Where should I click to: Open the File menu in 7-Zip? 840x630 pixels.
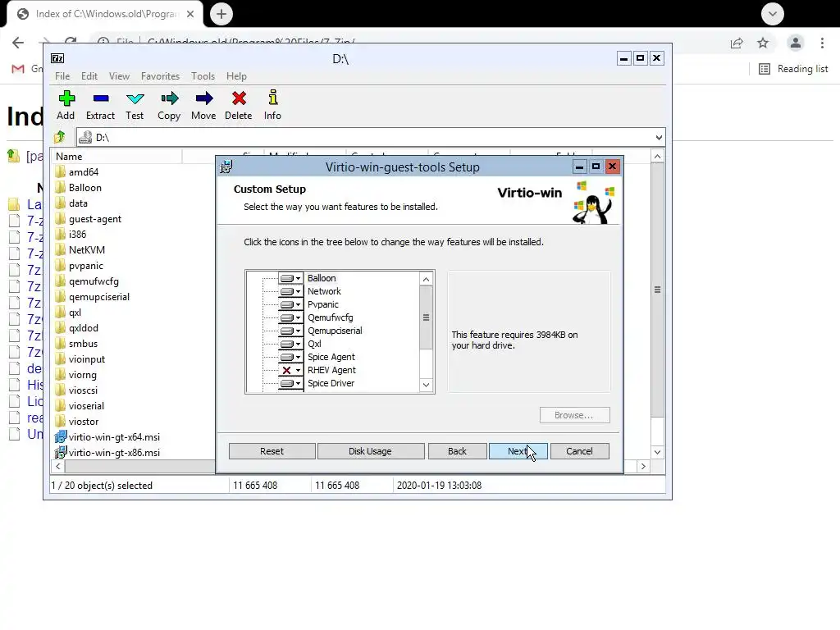pyautogui.click(x=62, y=76)
